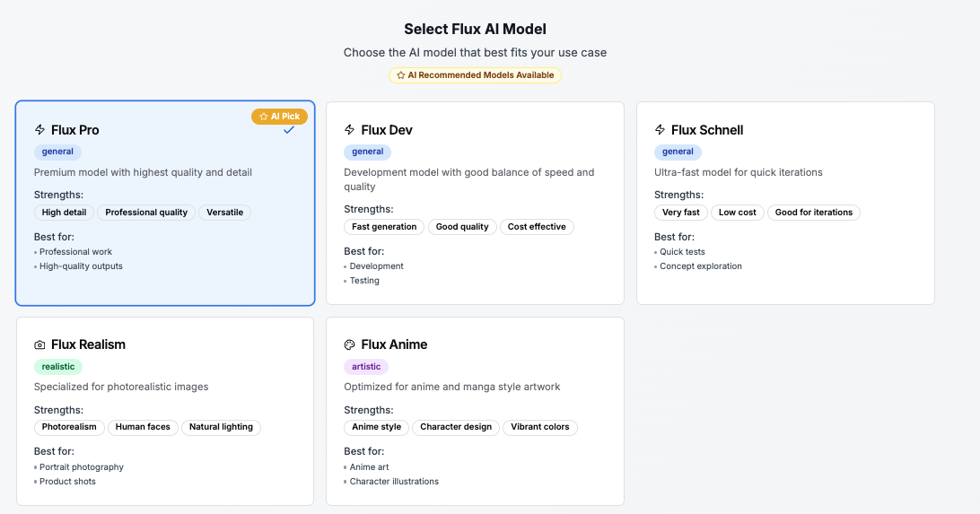The width and height of the screenshot is (980, 514).
Task: Select the Flux Dev model card
Action: pos(475,203)
